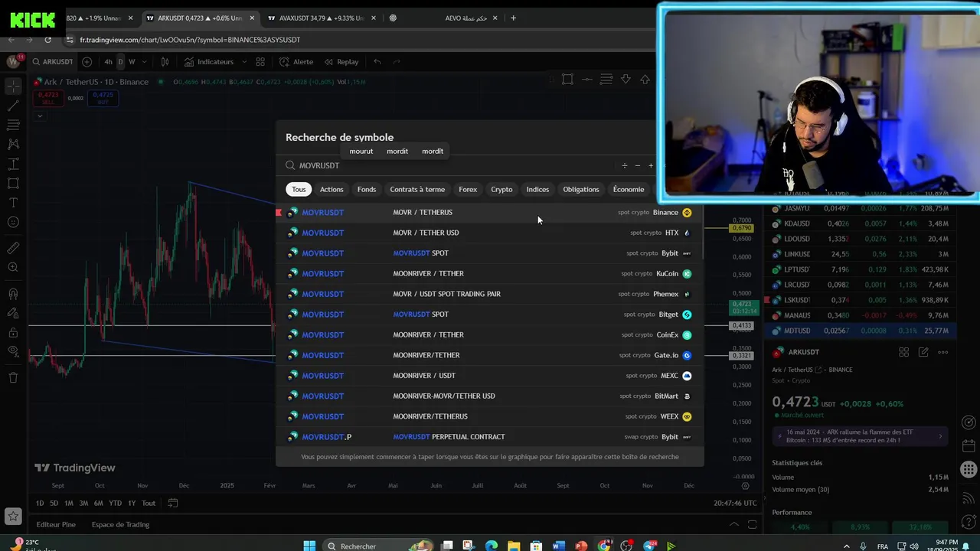Select the YTD date range button
This screenshot has width=980, height=551.
point(115,503)
